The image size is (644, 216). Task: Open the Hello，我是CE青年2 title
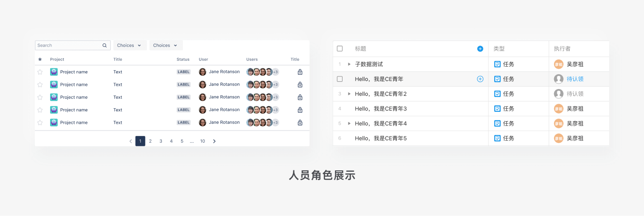[x=381, y=94]
